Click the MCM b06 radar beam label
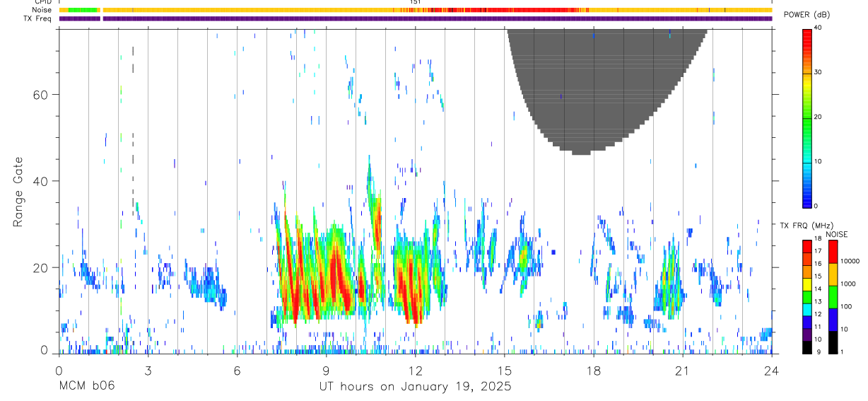 88,386
